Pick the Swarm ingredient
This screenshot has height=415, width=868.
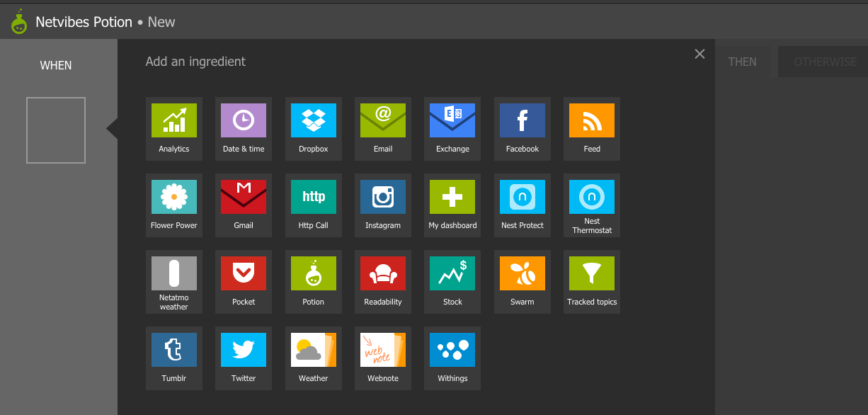click(x=522, y=282)
